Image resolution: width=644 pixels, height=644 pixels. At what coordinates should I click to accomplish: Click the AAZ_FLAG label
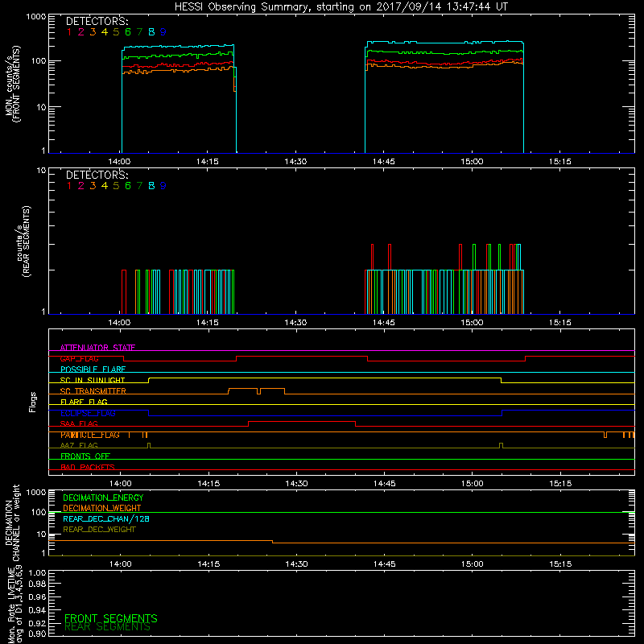[79, 445]
